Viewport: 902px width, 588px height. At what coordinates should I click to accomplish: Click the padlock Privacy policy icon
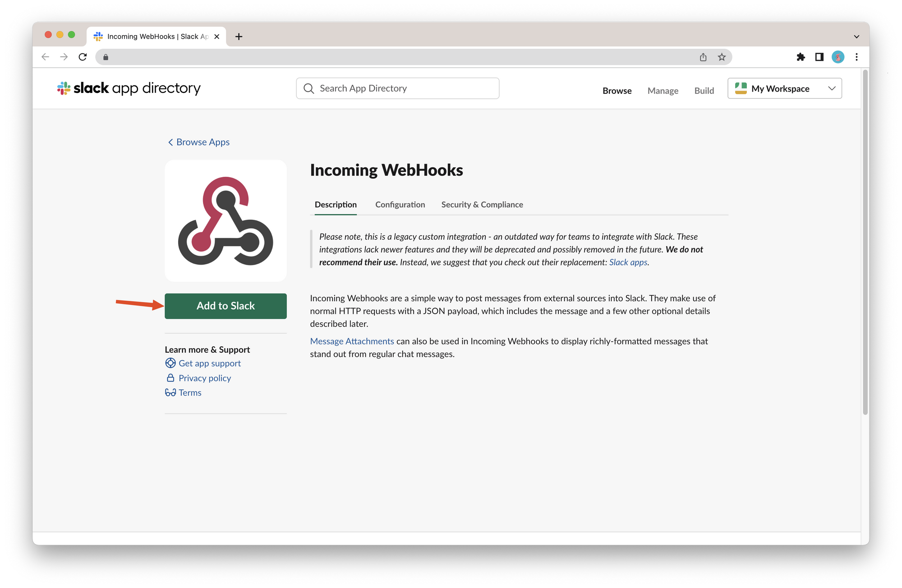pyautogui.click(x=170, y=378)
